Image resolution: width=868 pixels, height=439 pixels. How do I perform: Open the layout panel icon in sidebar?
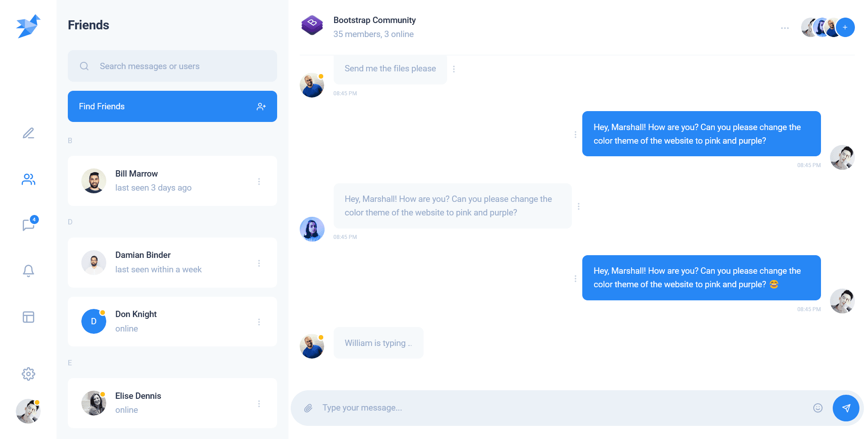coord(28,317)
